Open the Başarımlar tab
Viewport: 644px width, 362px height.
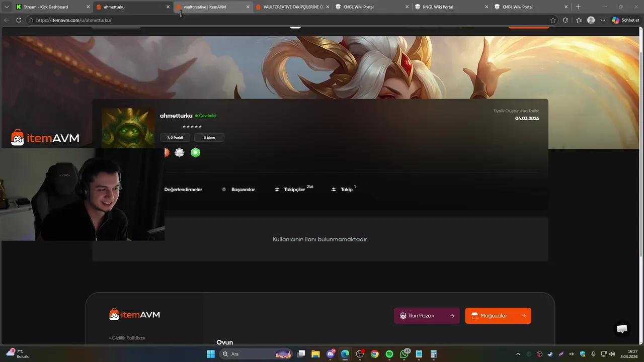[x=238, y=190]
